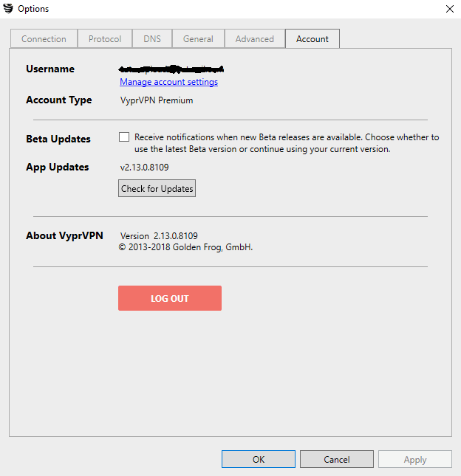
Task: Click the Golden Frog, GmbH copyright line
Action: (x=185, y=247)
